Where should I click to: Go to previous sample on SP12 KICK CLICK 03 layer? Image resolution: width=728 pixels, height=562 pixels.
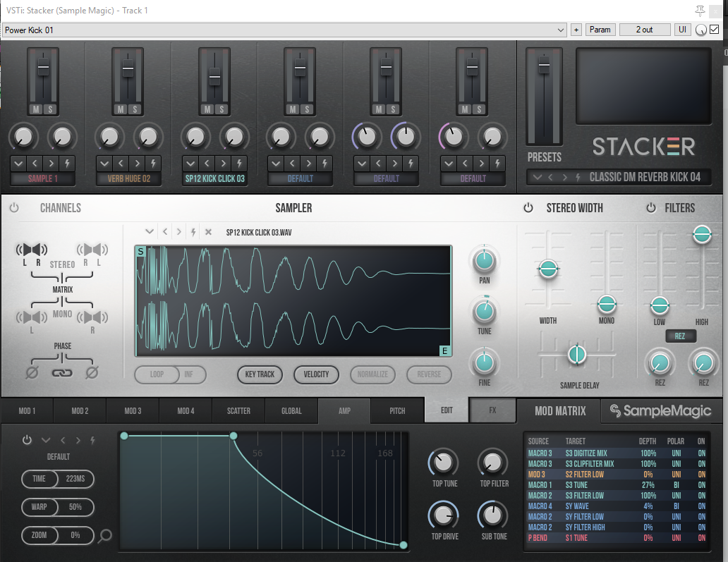[207, 164]
